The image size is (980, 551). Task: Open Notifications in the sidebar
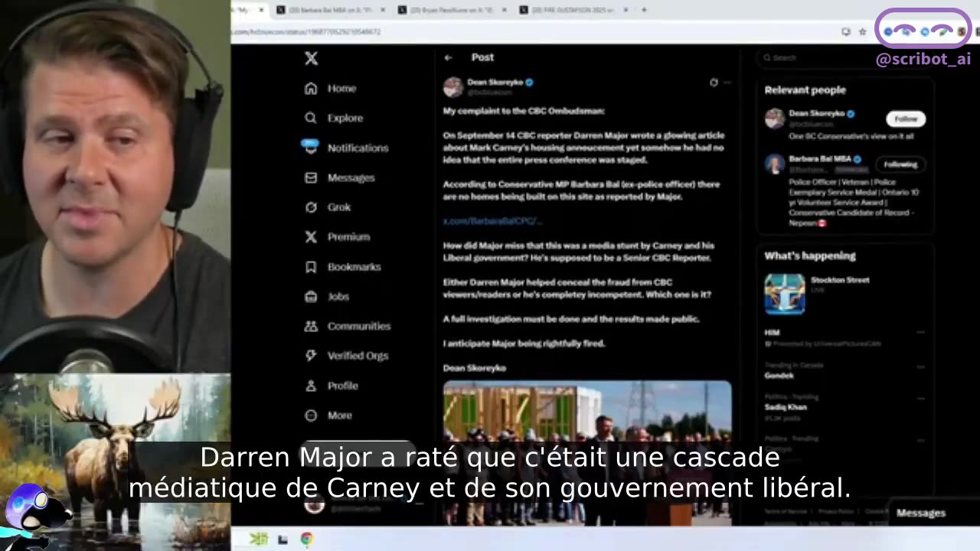pos(346,148)
